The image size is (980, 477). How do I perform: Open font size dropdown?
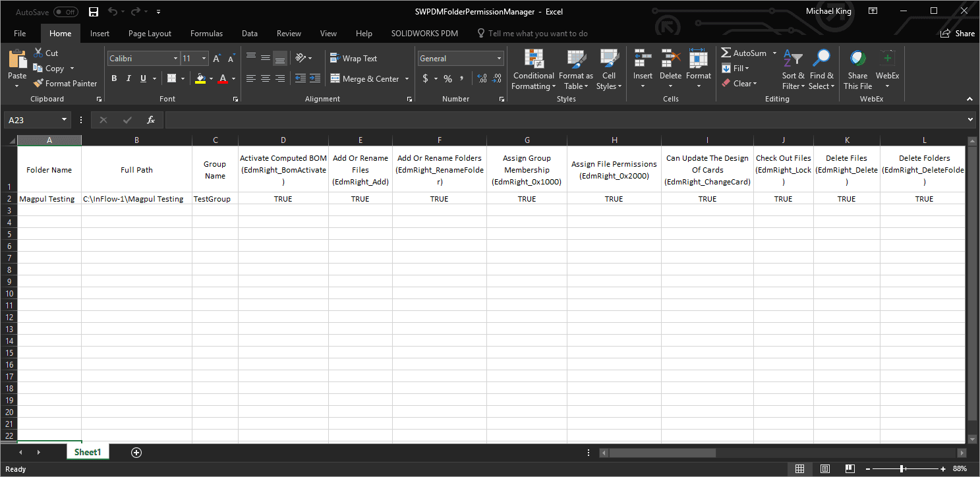click(204, 59)
